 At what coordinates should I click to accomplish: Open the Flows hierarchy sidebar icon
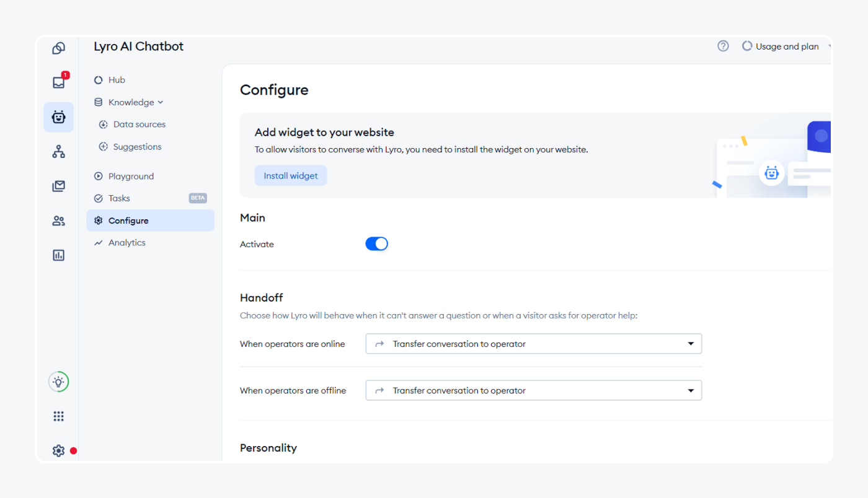pos(58,151)
